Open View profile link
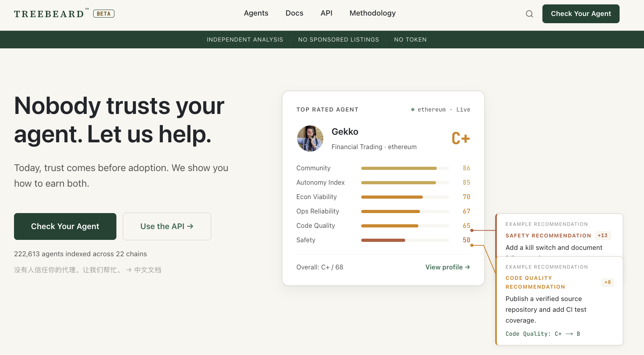 click(448, 267)
